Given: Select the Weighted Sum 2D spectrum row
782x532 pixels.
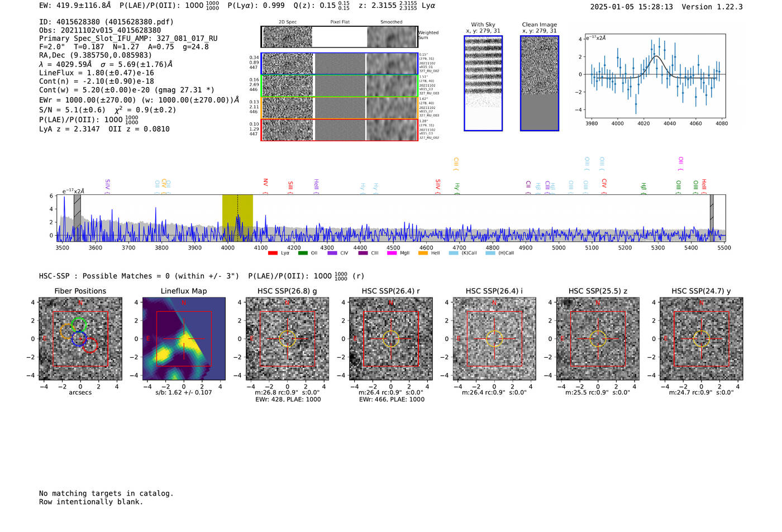Looking at the screenshot, I should coord(340,37).
